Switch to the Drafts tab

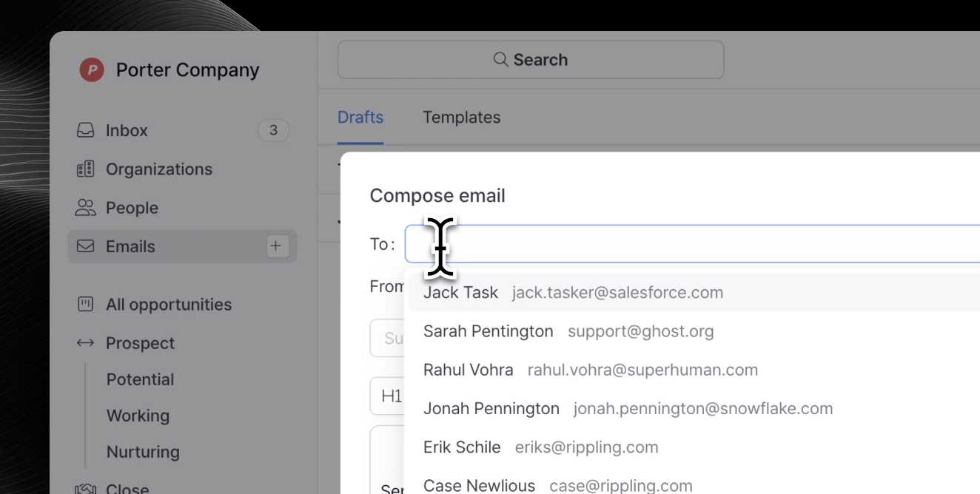click(360, 117)
